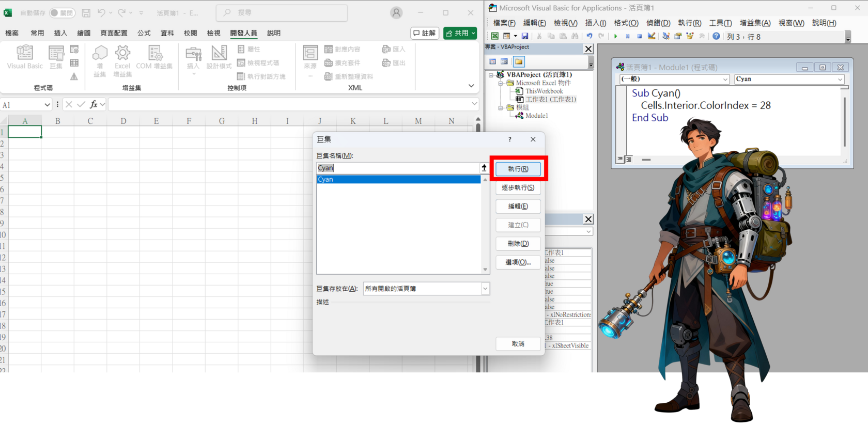Image resolution: width=868 pixels, height=426 pixels.
Task: Open the 公式 ribbon tab
Action: (x=144, y=33)
